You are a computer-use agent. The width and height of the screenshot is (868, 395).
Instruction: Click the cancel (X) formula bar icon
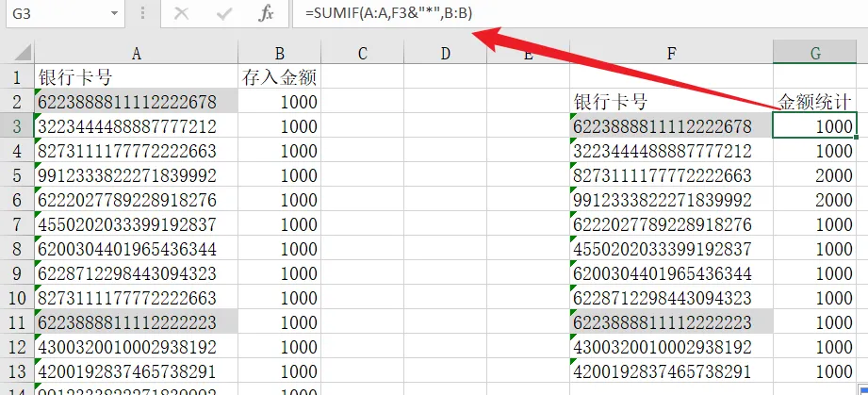182,14
